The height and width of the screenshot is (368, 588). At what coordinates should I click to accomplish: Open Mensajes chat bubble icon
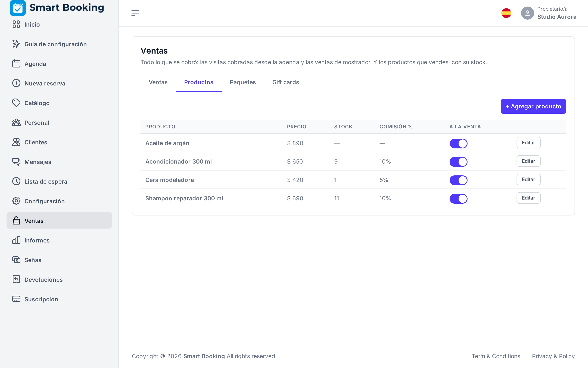coord(16,162)
